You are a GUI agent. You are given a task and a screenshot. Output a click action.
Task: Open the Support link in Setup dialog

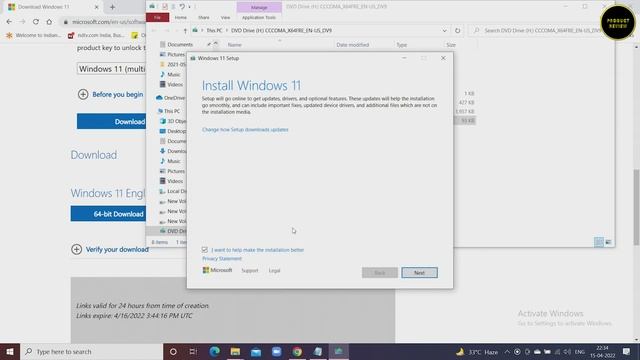(x=249, y=271)
